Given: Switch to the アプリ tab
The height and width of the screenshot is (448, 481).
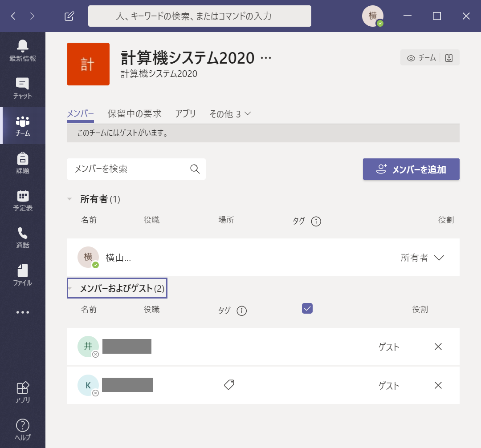Looking at the screenshot, I should coord(185,114).
